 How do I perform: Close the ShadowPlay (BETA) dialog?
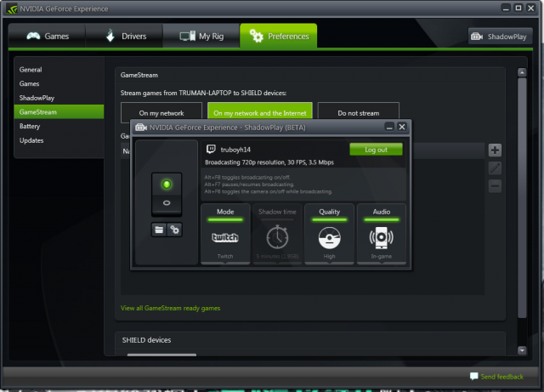coord(402,127)
